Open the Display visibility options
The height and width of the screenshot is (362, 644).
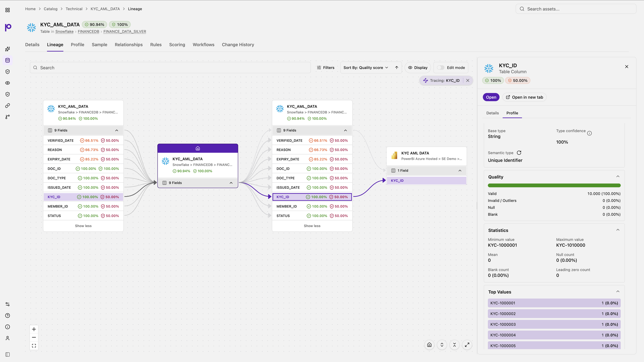click(418, 67)
